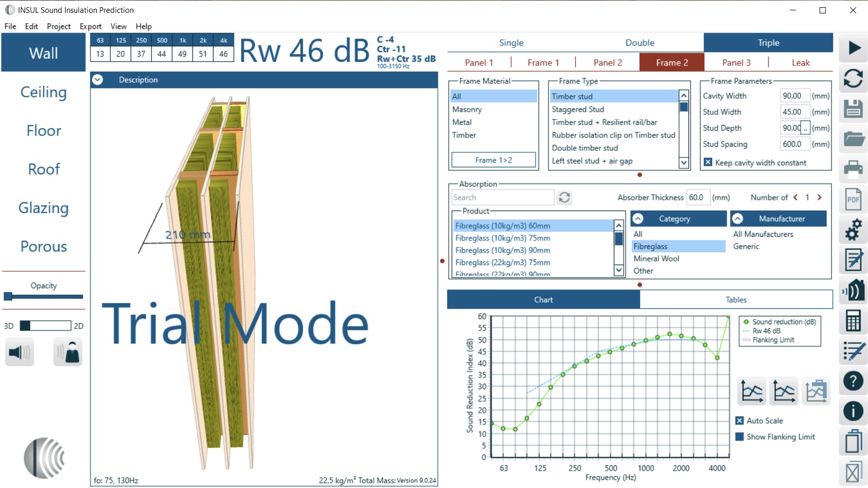Click the loudspeaker auralisation icon

[20, 352]
